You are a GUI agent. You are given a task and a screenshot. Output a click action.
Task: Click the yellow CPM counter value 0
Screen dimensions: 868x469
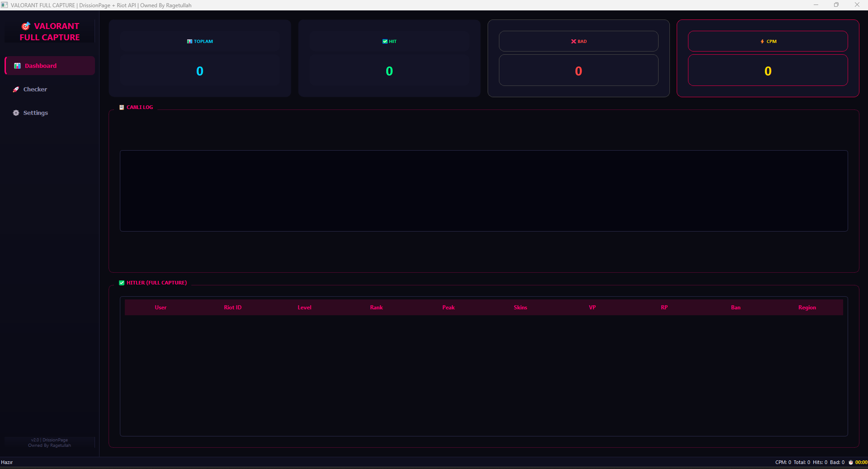pyautogui.click(x=768, y=71)
